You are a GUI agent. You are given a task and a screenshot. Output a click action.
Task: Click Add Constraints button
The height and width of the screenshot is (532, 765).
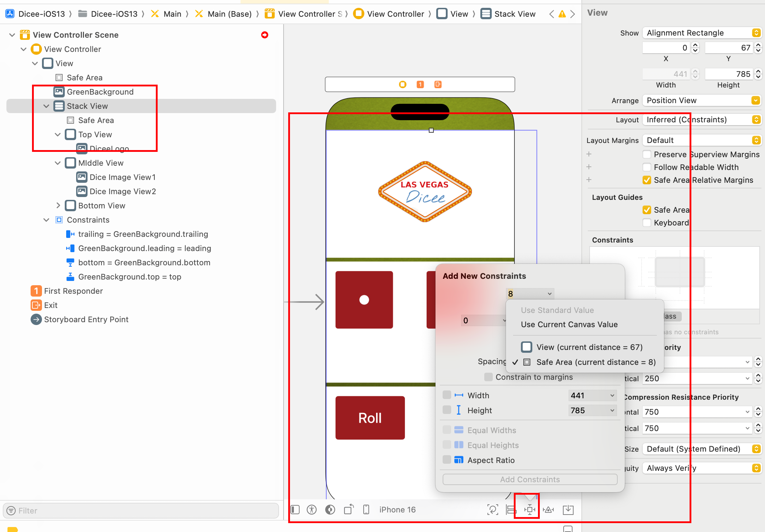click(529, 479)
